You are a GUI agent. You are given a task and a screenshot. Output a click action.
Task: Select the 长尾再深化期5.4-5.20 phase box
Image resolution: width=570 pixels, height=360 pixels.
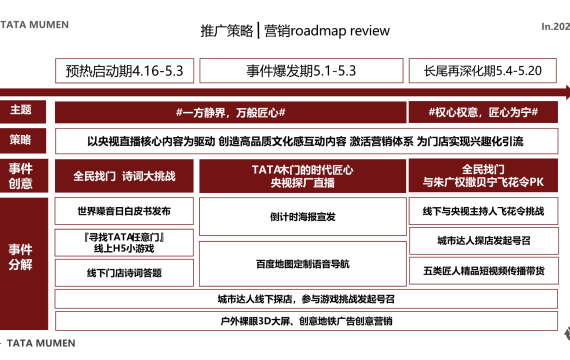[483, 71]
